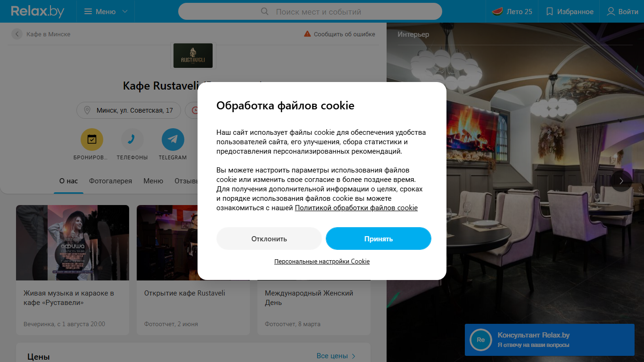Switch to the cafe's Меню tab
Image resolution: width=644 pixels, height=362 pixels.
click(153, 181)
